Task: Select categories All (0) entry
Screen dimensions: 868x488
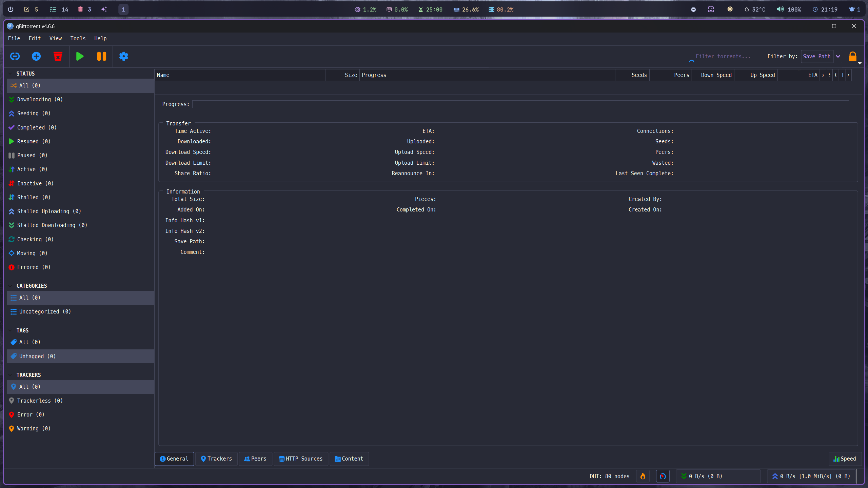Action: point(80,298)
